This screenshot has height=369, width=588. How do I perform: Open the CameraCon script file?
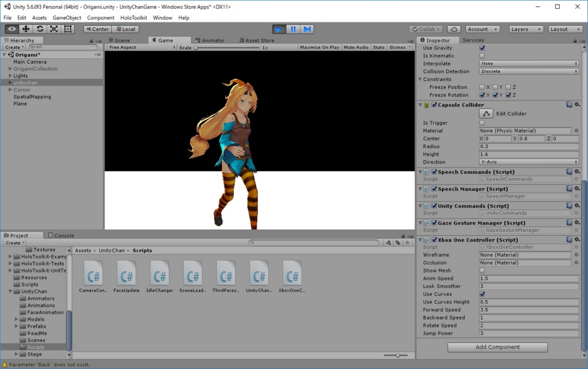pyautogui.click(x=94, y=277)
